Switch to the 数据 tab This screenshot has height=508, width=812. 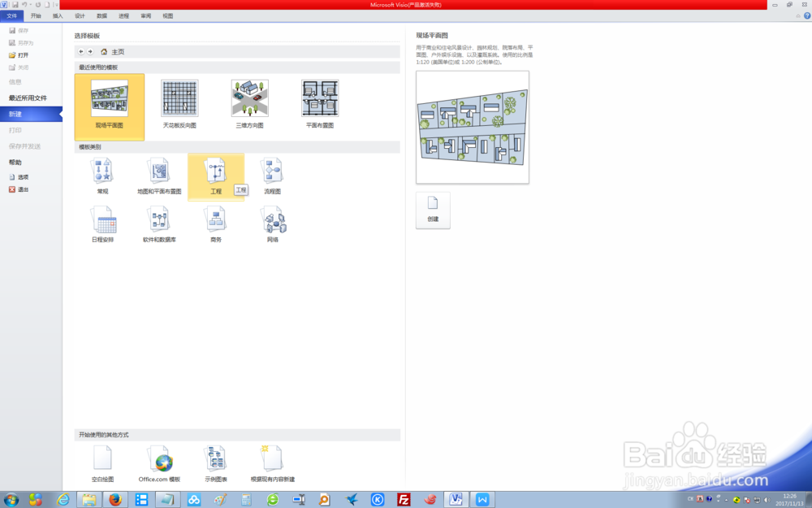coord(102,16)
